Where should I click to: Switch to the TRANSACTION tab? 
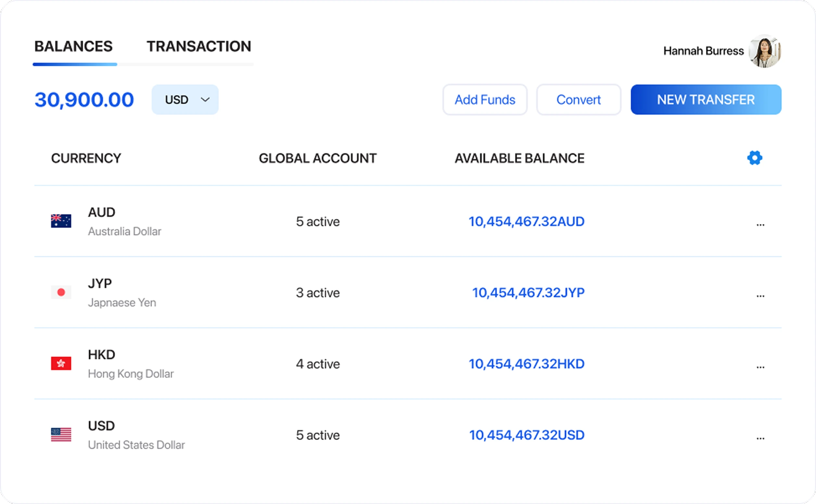pyautogui.click(x=199, y=47)
